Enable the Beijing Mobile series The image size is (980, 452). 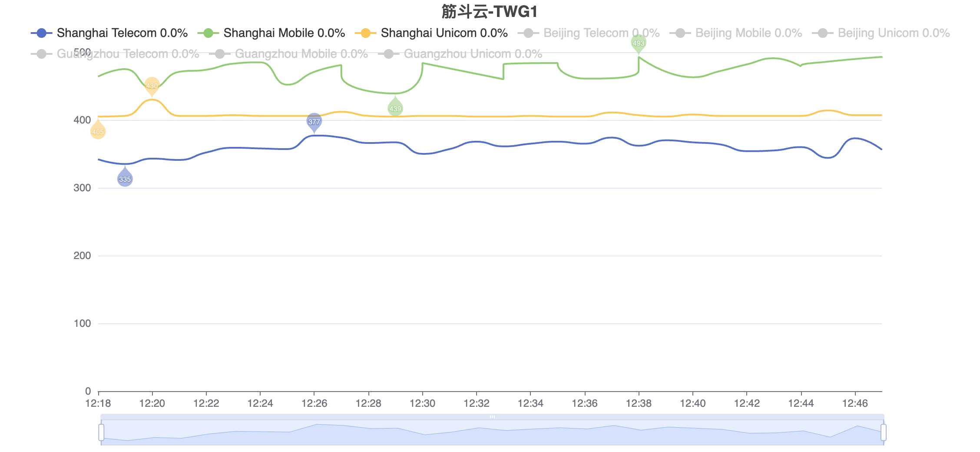(x=735, y=33)
